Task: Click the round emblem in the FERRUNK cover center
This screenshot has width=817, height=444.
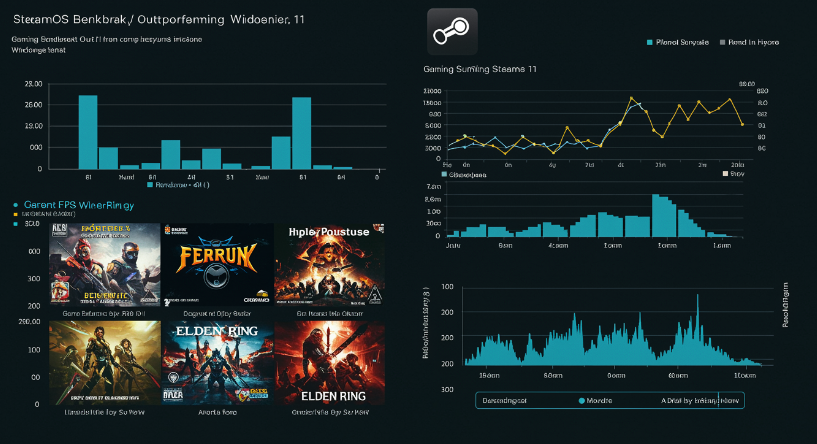Action: click(216, 276)
